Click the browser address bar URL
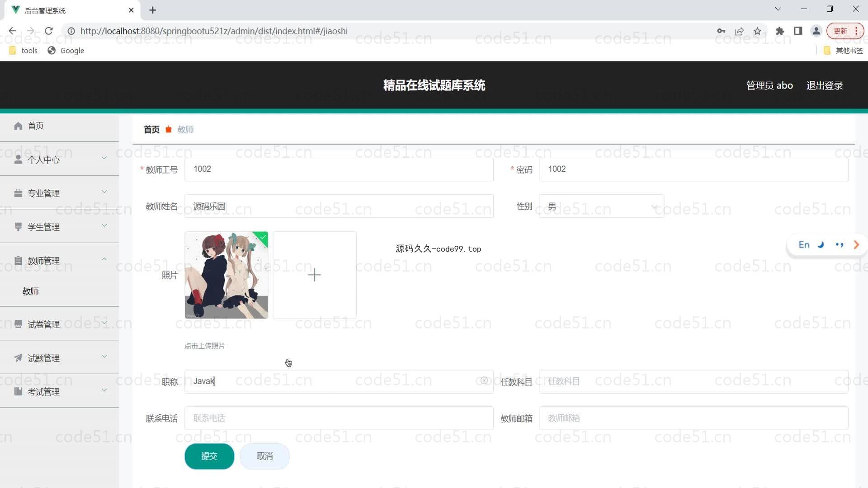Screen dimensions: 868x488 point(214,31)
